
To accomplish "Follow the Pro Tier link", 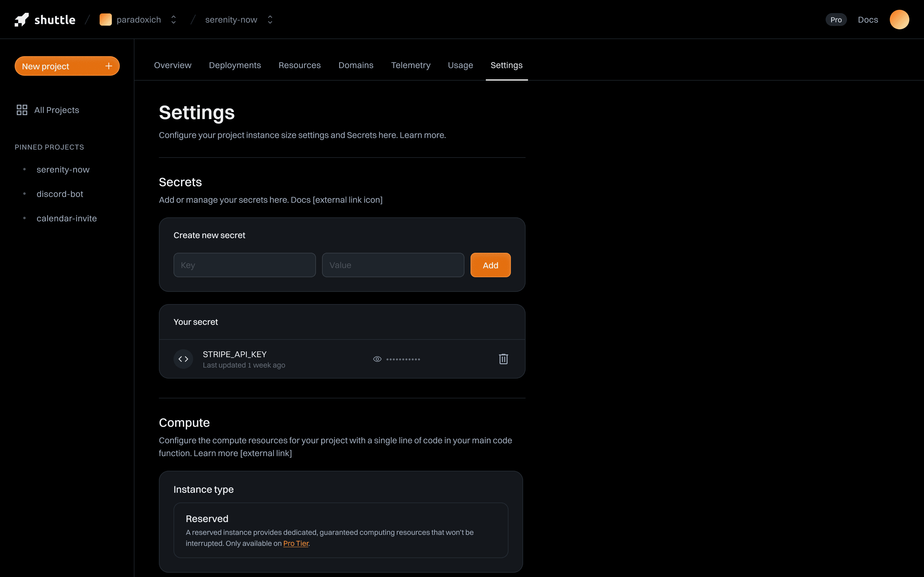I will coord(296,543).
